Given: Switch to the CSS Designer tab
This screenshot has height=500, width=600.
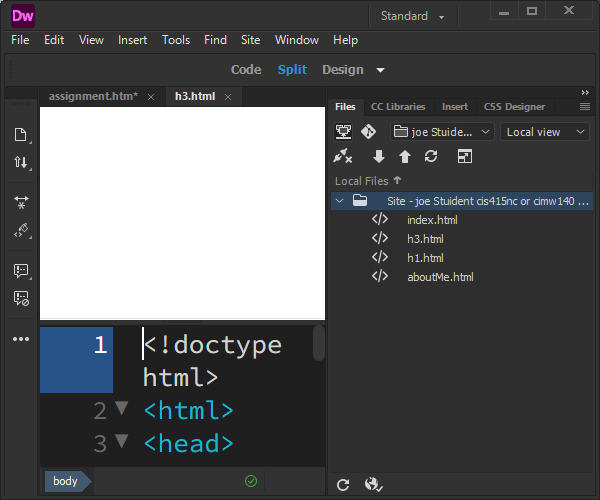Looking at the screenshot, I should 514,107.
